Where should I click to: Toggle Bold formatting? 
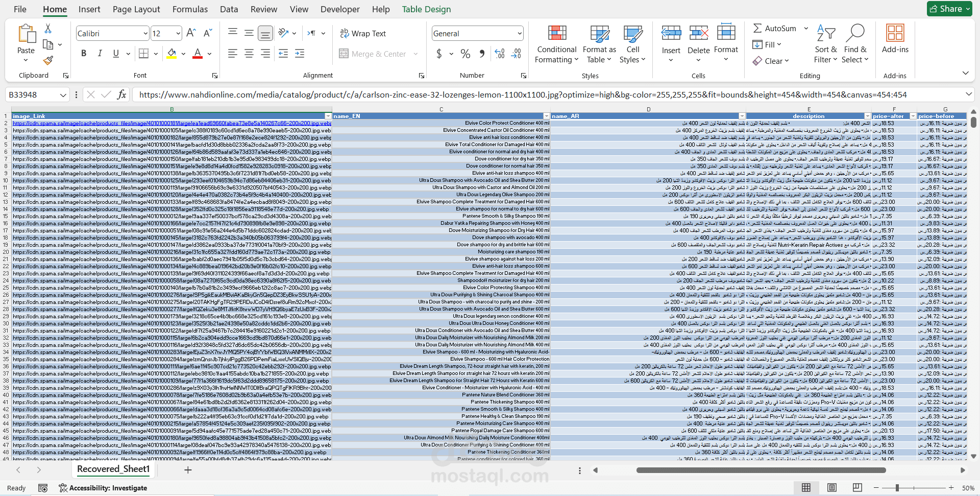point(84,53)
